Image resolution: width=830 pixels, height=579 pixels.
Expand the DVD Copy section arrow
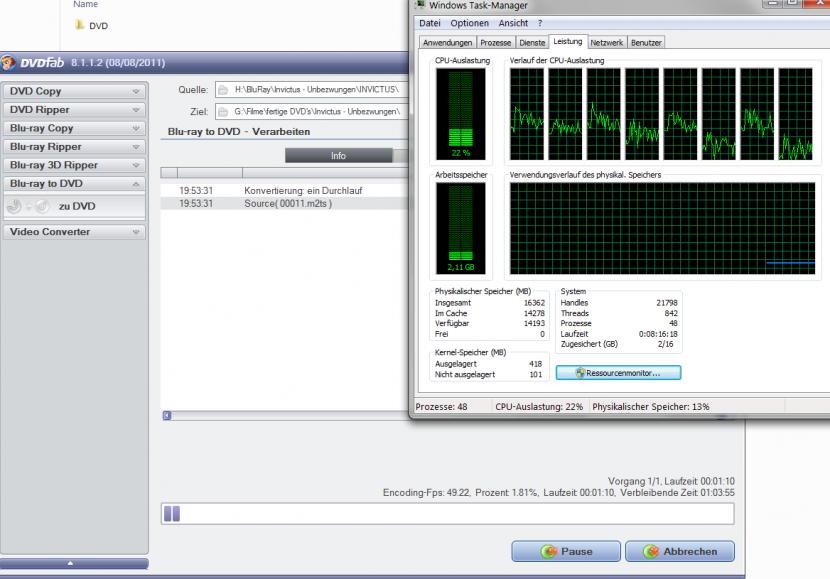tap(136, 92)
